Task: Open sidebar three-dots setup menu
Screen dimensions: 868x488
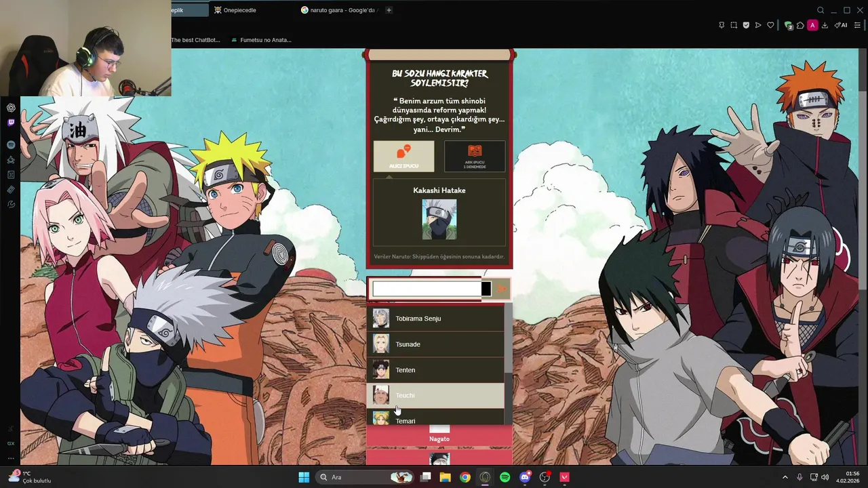Action: point(11,458)
